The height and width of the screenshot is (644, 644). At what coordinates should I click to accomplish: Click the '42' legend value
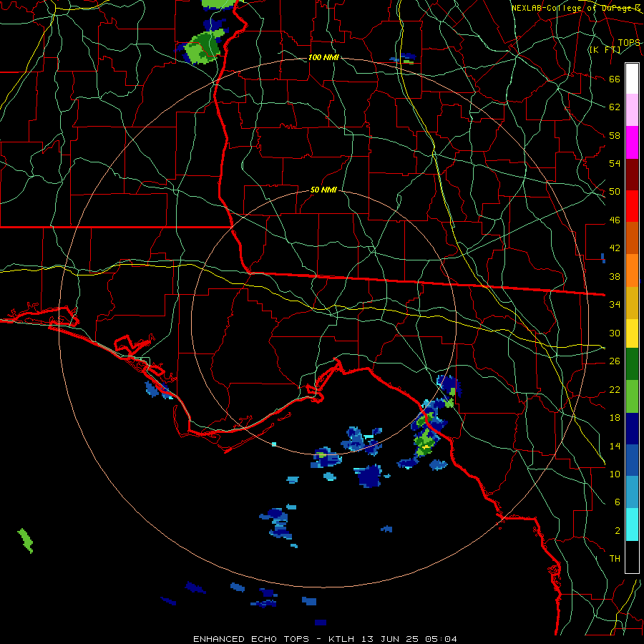click(615, 248)
